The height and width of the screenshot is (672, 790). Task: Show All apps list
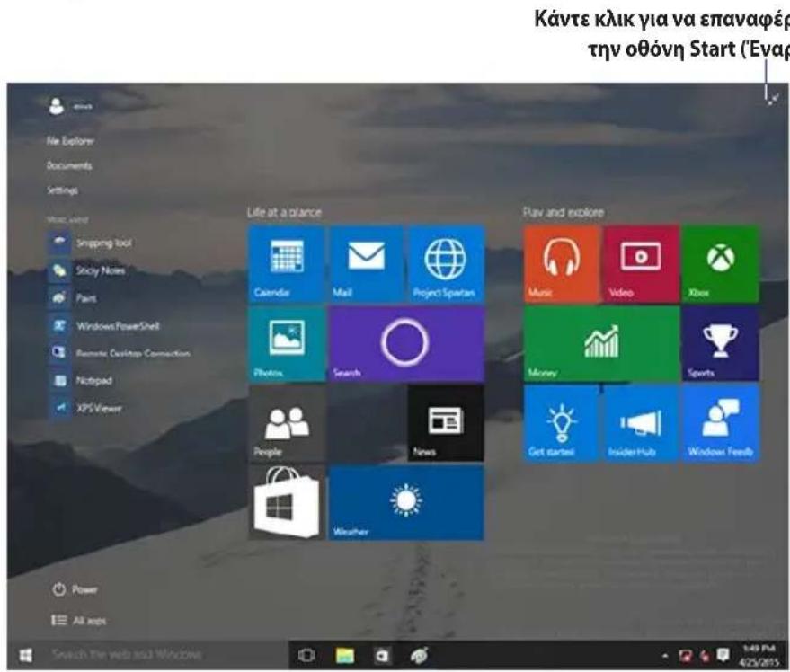coord(78,621)
